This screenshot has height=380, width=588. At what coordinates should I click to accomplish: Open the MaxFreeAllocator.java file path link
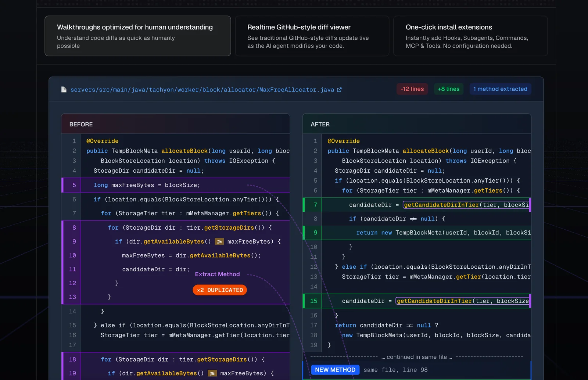[x=202, y=90]
